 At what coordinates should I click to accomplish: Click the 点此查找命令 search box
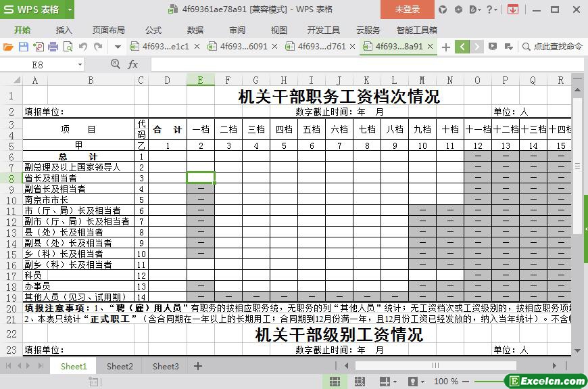[x=553, y=47]
